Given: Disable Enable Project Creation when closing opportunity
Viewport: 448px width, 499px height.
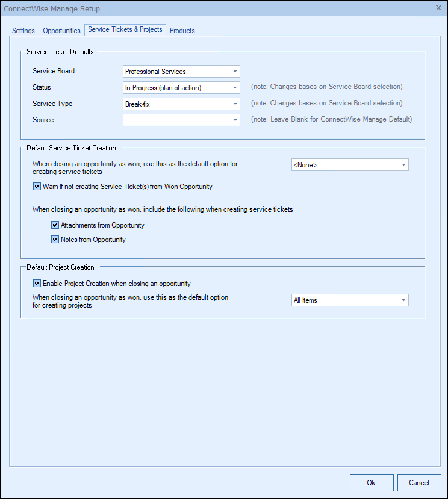Looking at the screenshot, I should (x=37, y=284).
